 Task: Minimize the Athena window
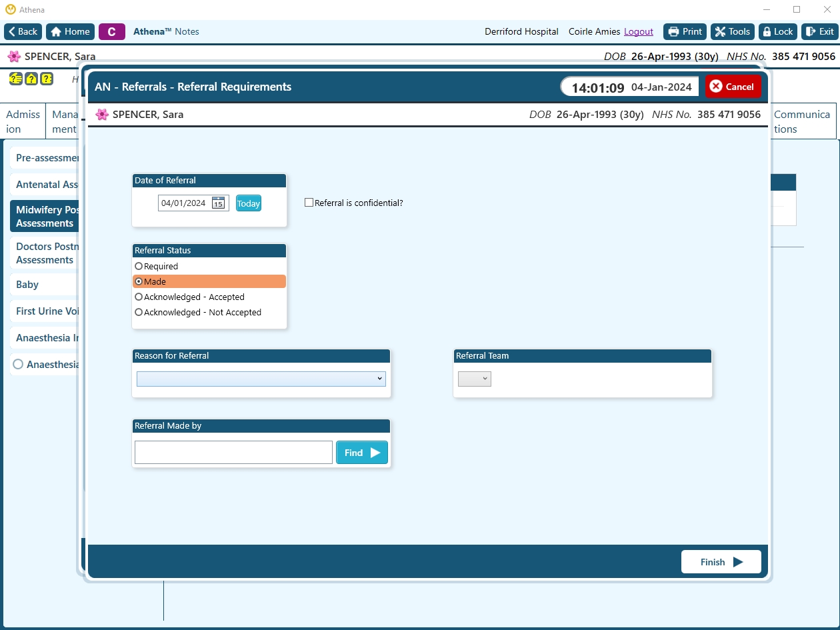765,10
